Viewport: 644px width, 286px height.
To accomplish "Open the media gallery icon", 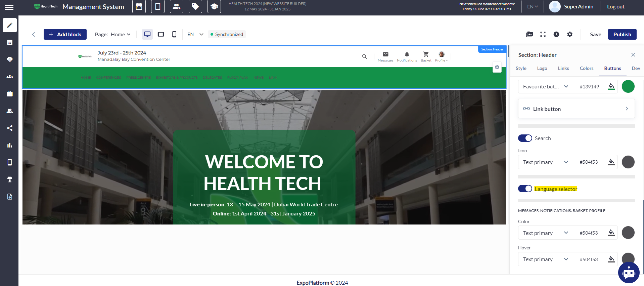I will pyautogui.click(x=530, y=34).
